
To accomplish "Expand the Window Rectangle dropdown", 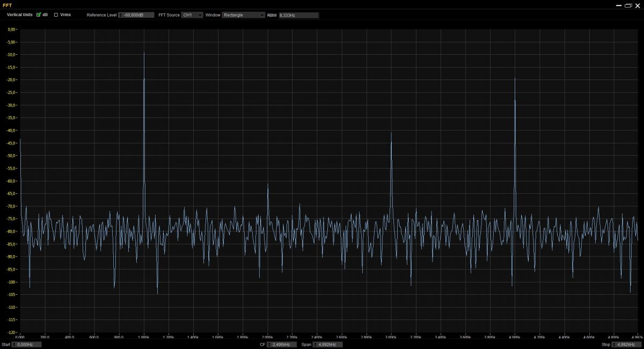I will coord(244,15).
